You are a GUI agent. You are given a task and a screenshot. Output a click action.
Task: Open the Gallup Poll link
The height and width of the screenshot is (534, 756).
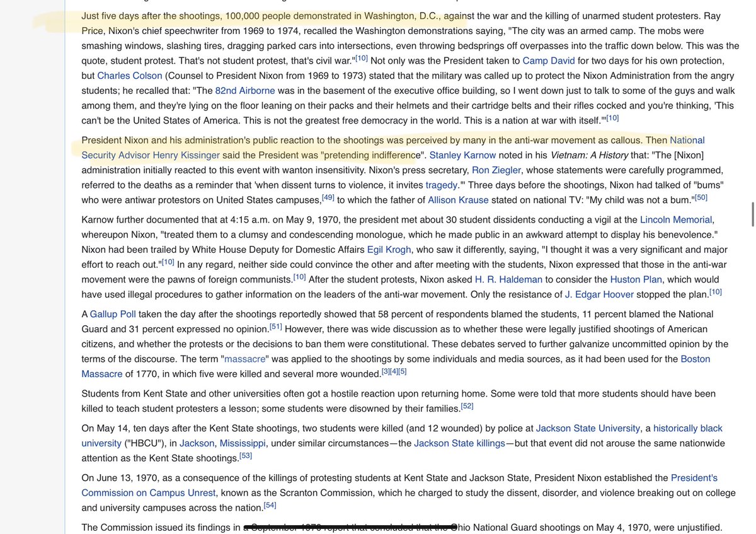113,314
